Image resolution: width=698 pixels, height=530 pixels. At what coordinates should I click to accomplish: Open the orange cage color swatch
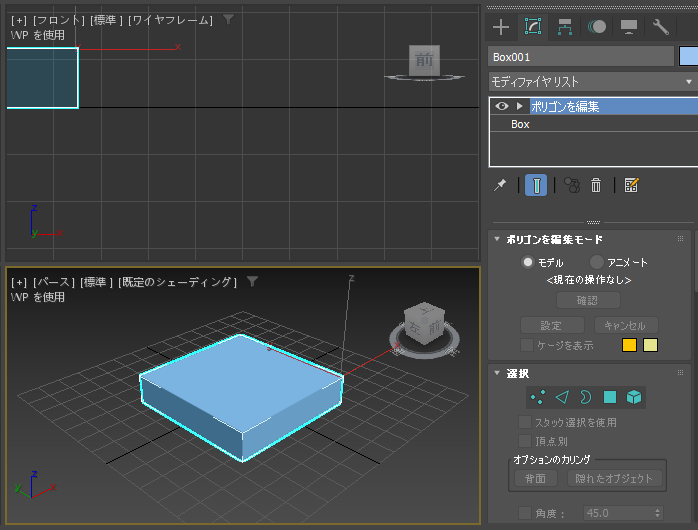point(629,345)
